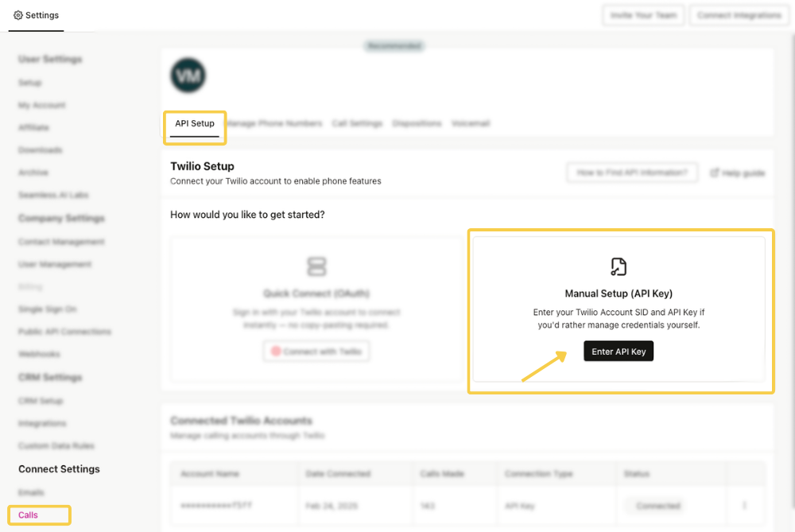Click the Company Settings section header
Viewport: 795px width, 532px height.
[x=61, y=218]
